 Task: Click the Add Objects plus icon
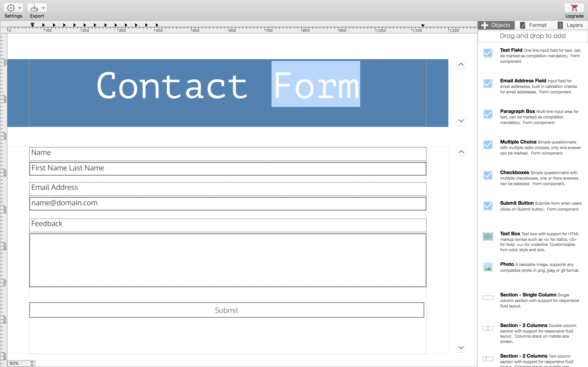484,25
